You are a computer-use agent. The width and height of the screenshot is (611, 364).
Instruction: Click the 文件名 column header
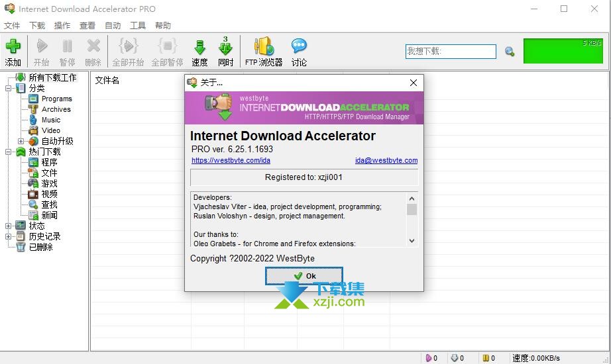coord(107,81)
